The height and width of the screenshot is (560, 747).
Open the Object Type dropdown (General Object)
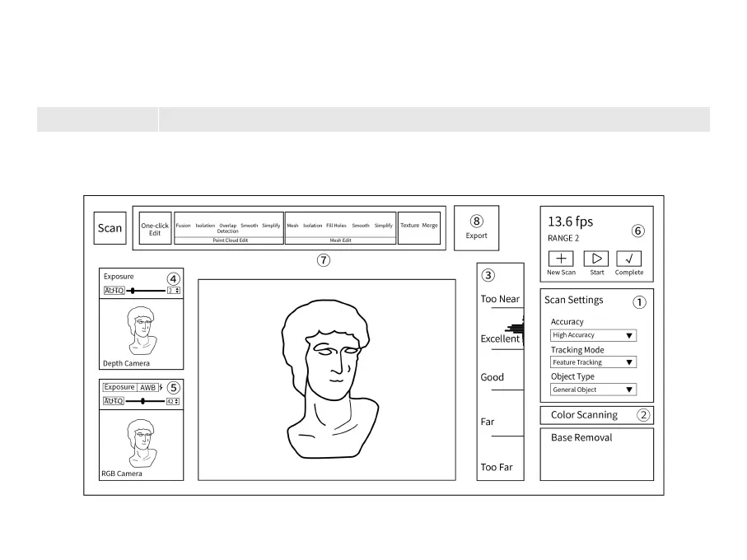(593, 390)
